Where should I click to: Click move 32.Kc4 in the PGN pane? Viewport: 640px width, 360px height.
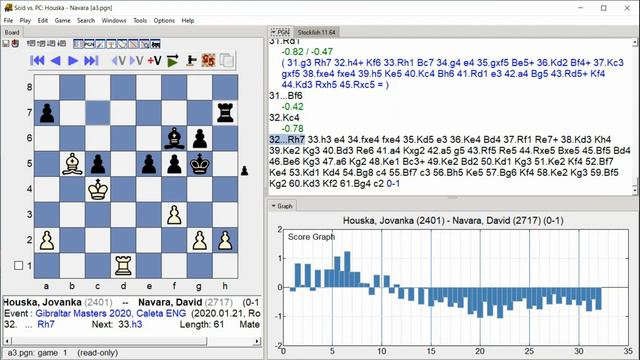(x=284, y=118)
